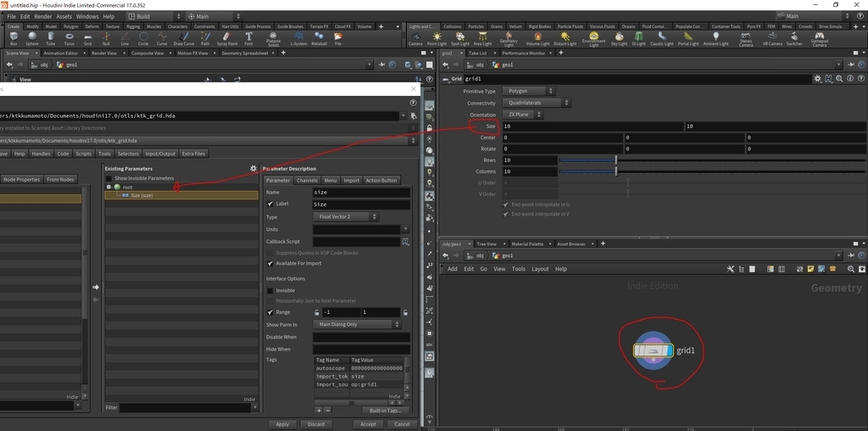Open Callback Script editor icon
868x431 pixels.
(x=406, y=242)
